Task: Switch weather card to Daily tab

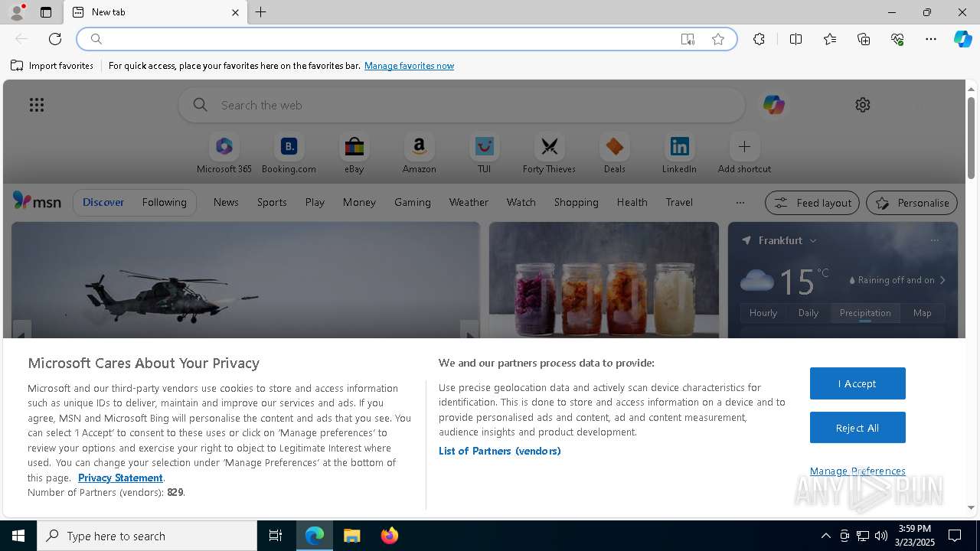Action: tap(808, 313)
